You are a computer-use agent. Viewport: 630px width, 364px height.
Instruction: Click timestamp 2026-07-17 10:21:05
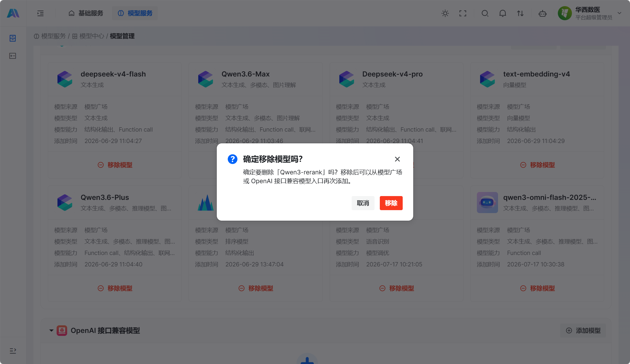(x=394, y=264)
